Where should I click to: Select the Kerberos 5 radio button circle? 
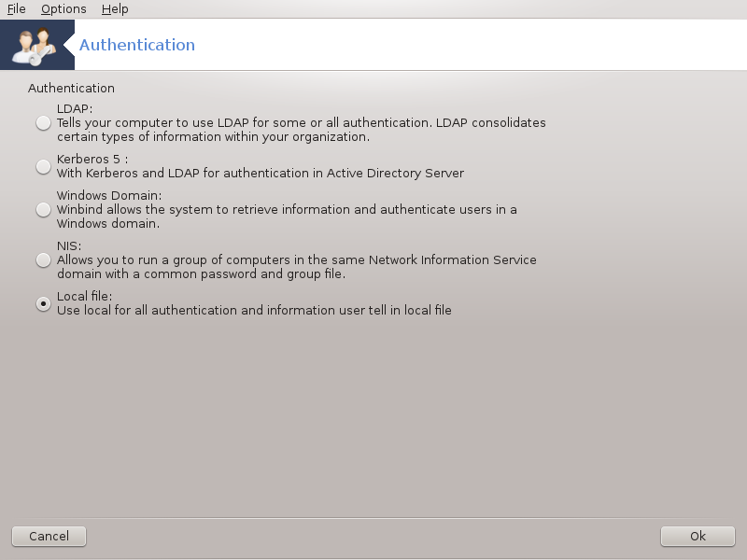coord(43,166)
